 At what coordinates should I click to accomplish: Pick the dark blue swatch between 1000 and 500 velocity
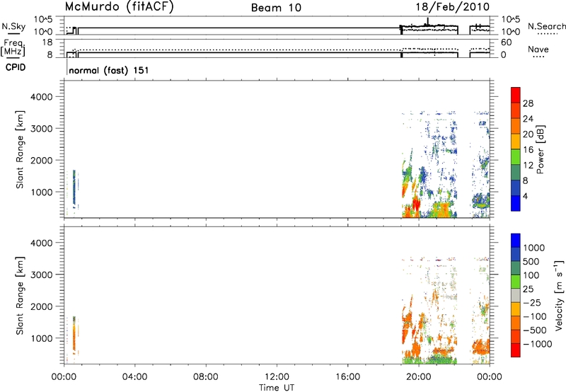pos(516,254)
